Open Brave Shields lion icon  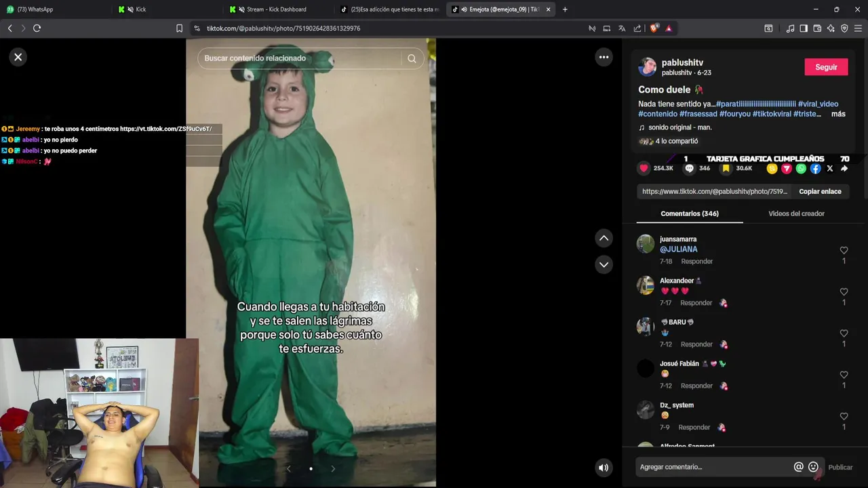tap(654, 28)
